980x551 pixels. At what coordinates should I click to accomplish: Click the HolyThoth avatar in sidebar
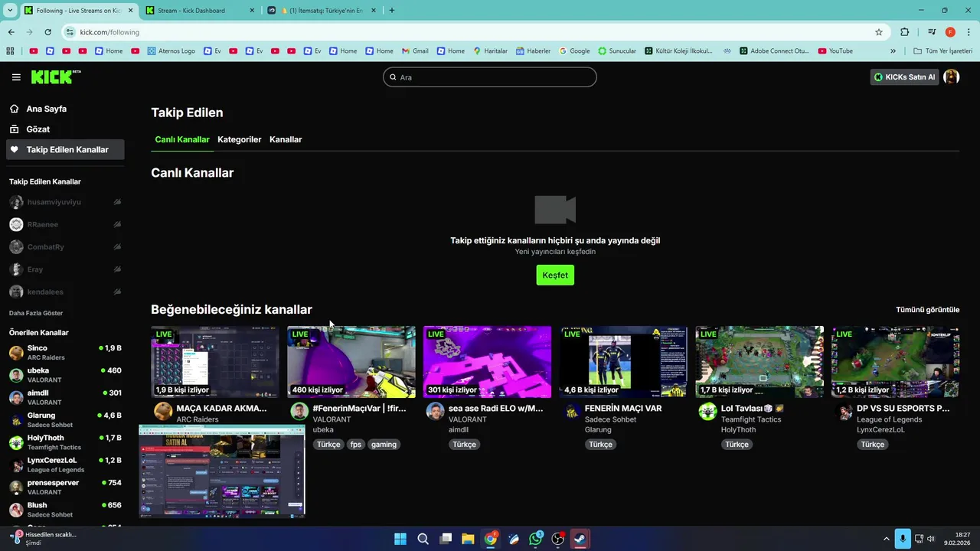16,442
